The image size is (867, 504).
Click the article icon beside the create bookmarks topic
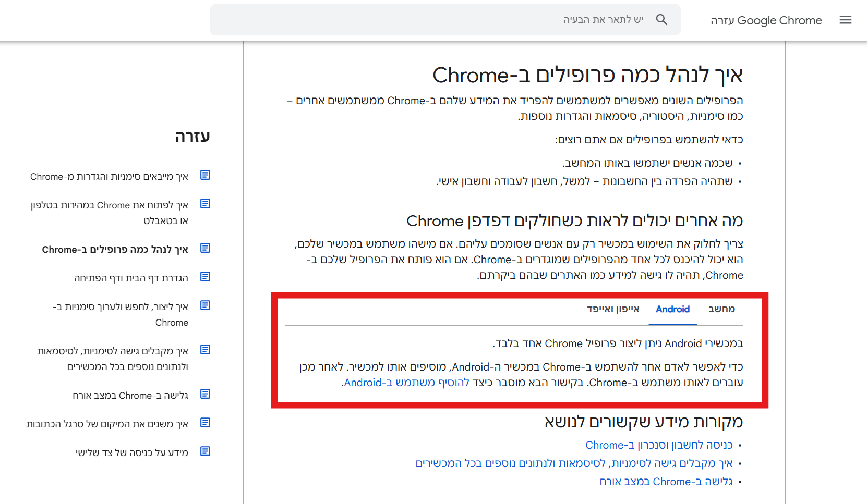pos(206,305)
